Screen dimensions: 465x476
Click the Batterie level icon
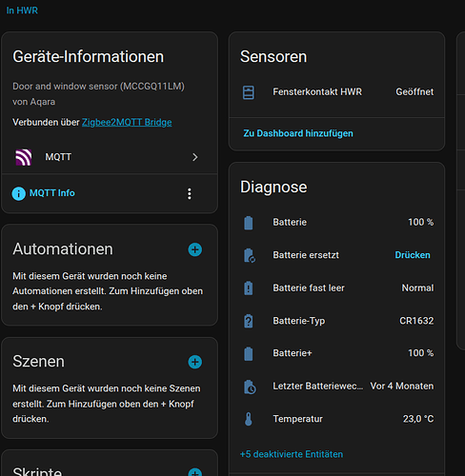[x=249, y=223]
